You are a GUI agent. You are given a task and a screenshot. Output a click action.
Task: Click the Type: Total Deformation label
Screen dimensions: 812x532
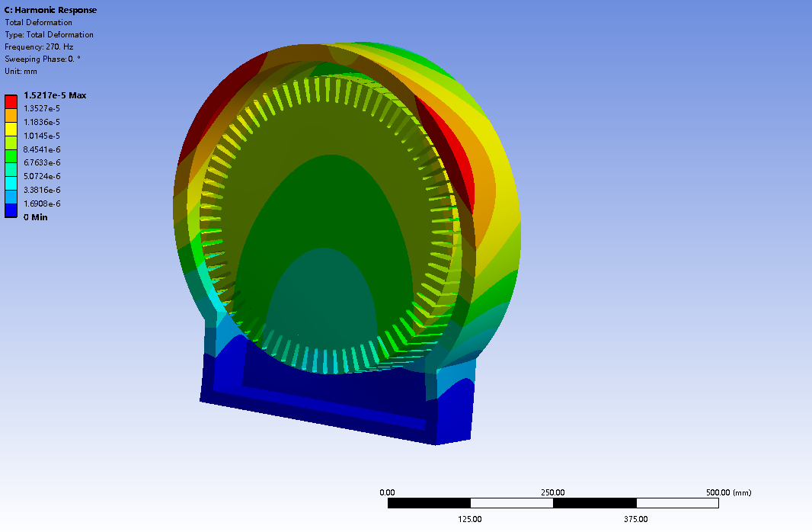click(49, 34)
